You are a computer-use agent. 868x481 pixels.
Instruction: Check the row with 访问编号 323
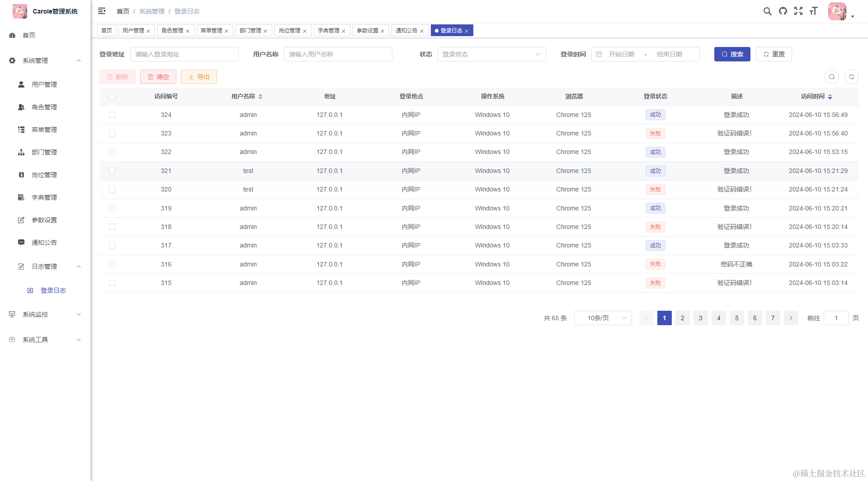coord(112,134)
